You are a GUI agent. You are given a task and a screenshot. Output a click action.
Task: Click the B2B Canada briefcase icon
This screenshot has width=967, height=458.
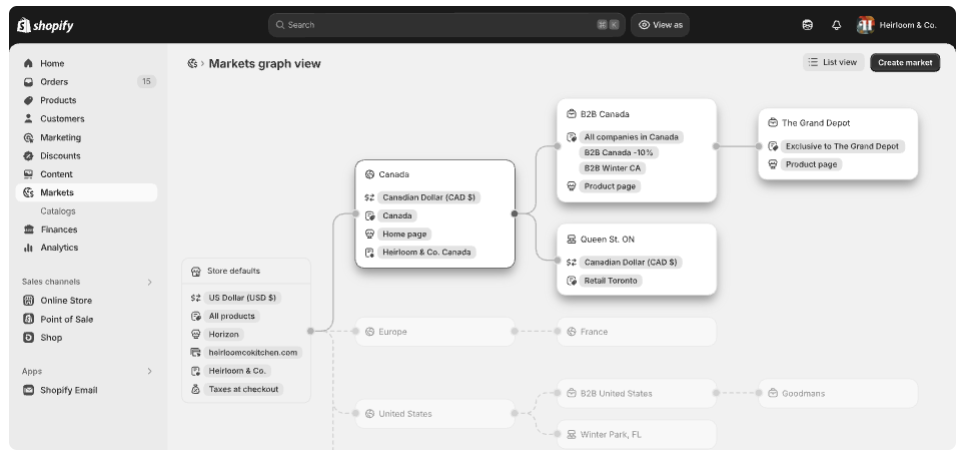[x=571, y=114]
